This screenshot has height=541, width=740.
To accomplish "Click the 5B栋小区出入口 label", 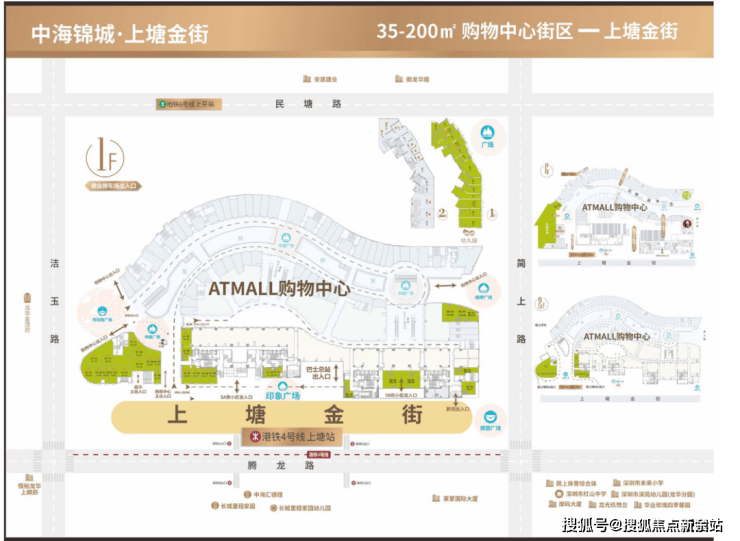I will tap(401, 394).
